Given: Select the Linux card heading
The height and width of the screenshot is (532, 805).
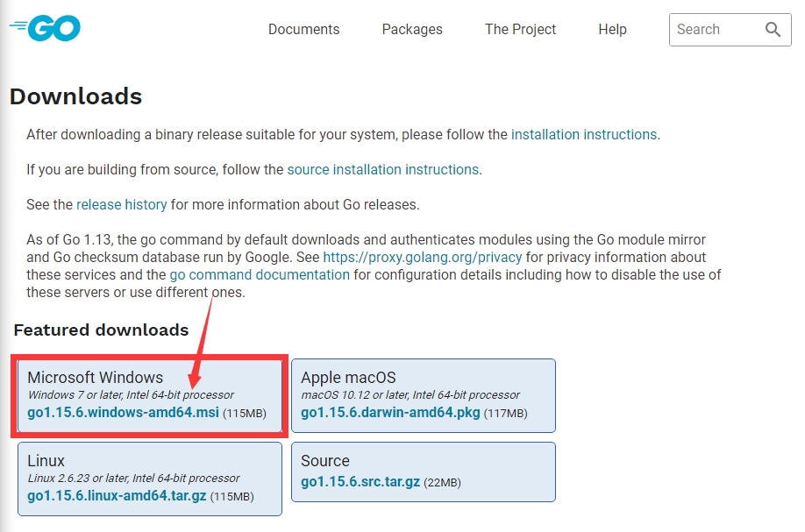Looking at the screenshot, I should tap(46, 461).
